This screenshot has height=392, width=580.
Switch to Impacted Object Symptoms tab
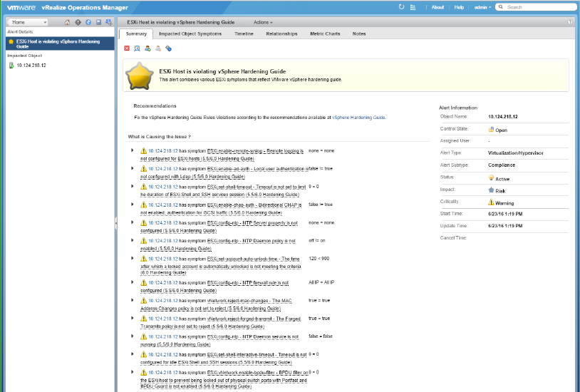click(190, 33)
